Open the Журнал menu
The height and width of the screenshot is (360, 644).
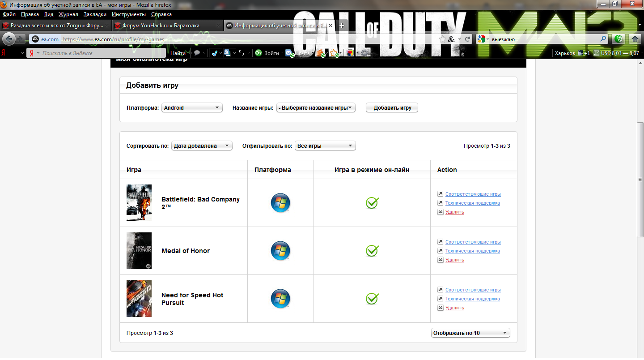(68, 14)
